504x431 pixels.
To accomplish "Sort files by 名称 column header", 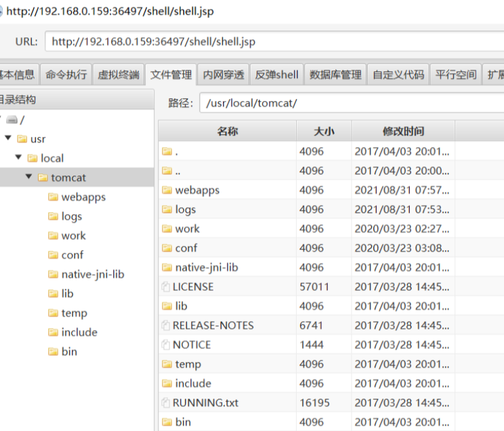I will (x=228, y=131).
